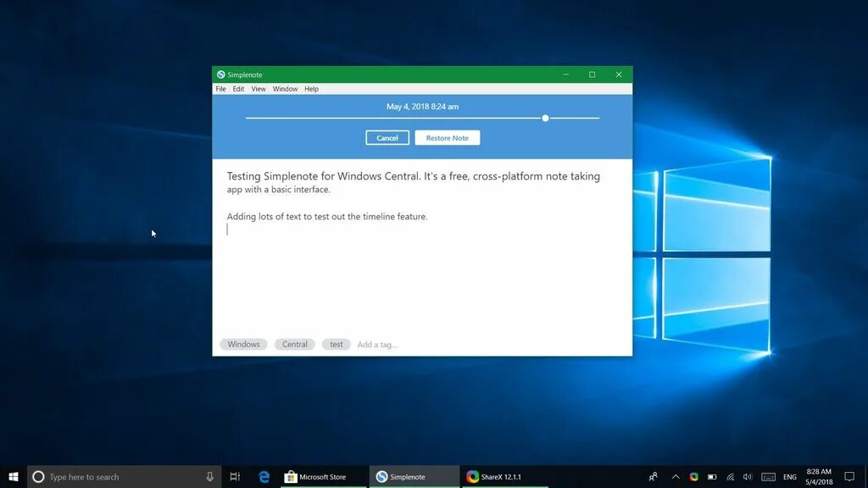Click the Cancel button in history panel

coord(387,138)
